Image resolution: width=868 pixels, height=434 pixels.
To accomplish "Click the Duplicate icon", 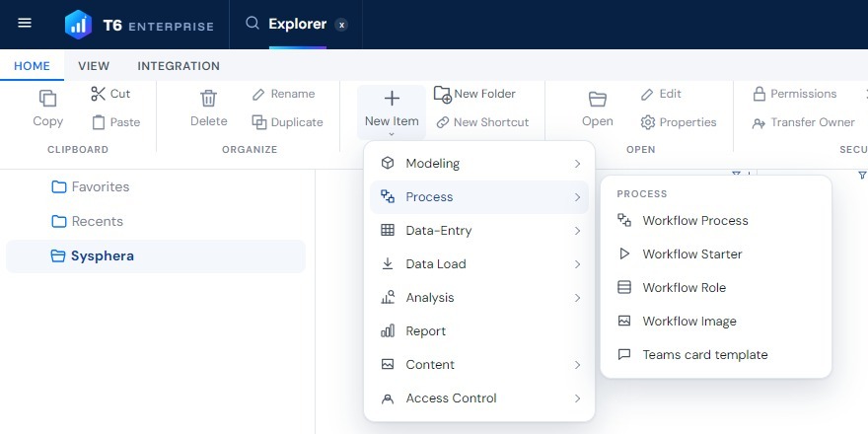I will click(x=259, y=121).
